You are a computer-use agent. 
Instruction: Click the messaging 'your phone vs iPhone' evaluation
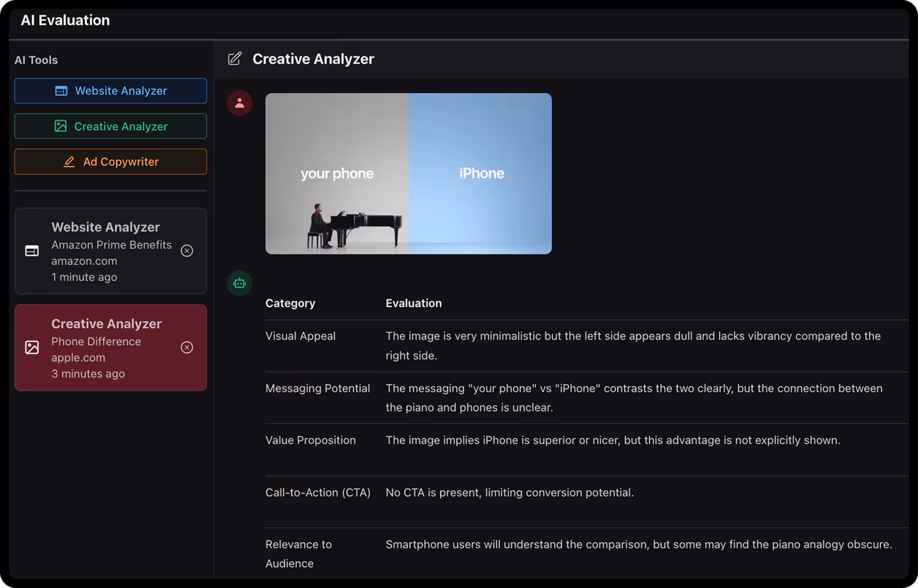click(x=634, y=398)
